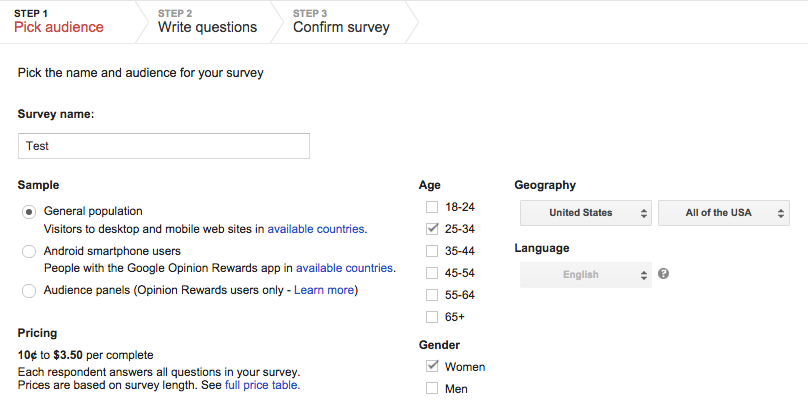This screenshot has height=413, width=808.
Task: Select the 65+ age checkbox
Action: 432,317
